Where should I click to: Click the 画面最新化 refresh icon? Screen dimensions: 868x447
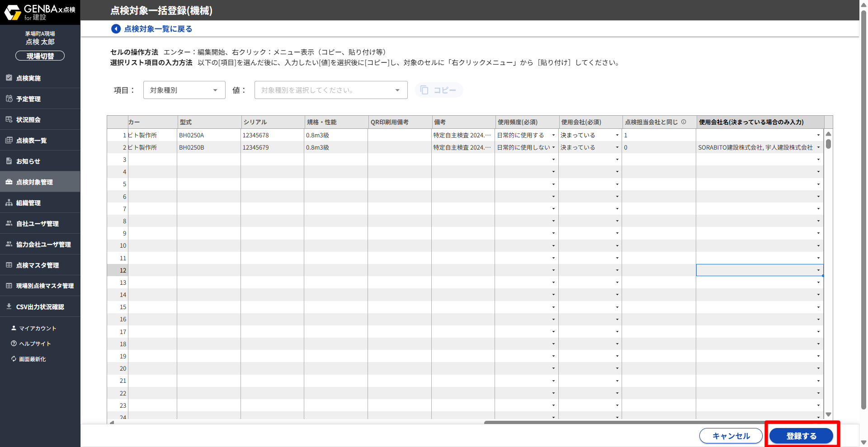point(14,359)
